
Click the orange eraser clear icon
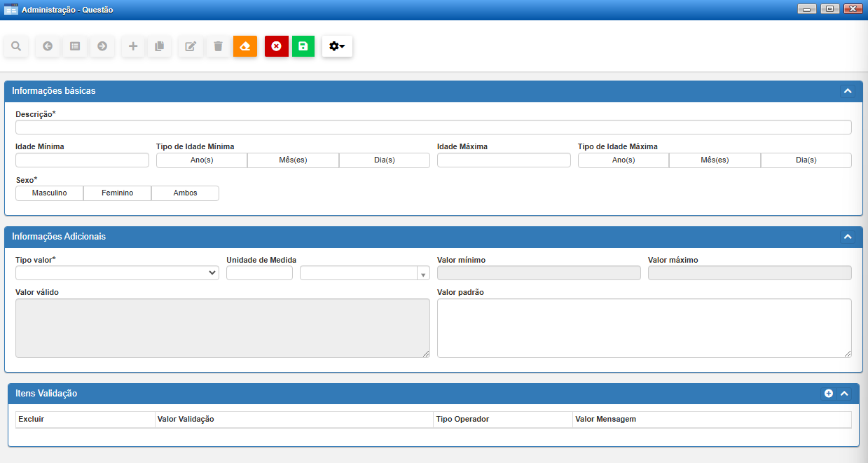point(245,46)
